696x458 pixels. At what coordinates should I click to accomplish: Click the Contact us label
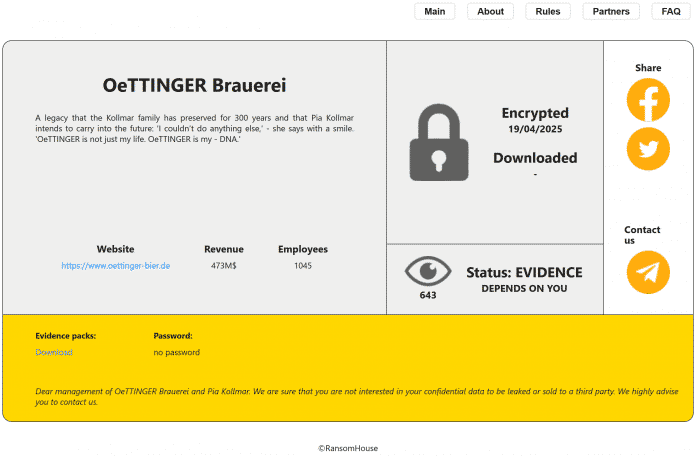(x=642, y=235)
